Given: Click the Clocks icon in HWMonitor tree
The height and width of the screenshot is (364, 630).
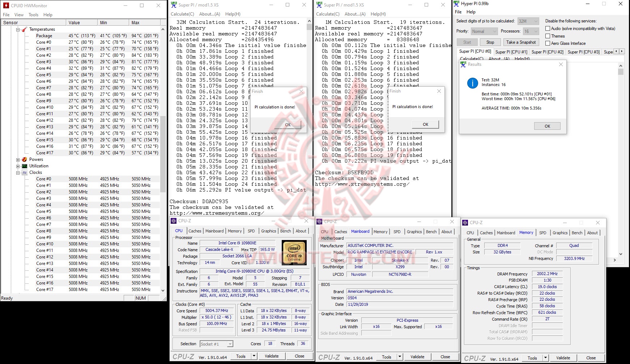Looking at the screenshot, I should (x=24, y=172).
